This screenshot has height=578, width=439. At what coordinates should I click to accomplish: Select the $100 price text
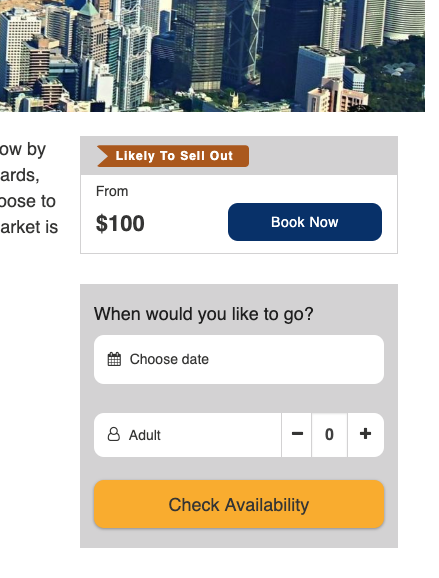pos(120,223)
